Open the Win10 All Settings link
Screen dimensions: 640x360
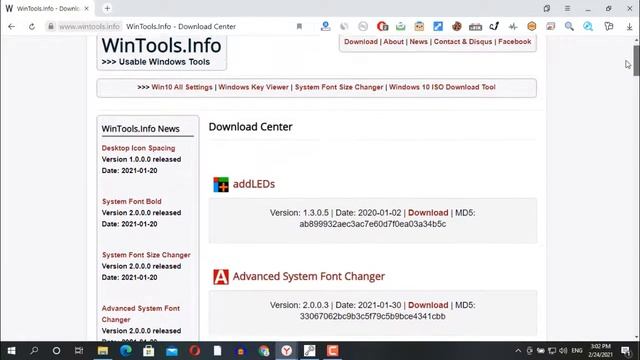182,87
